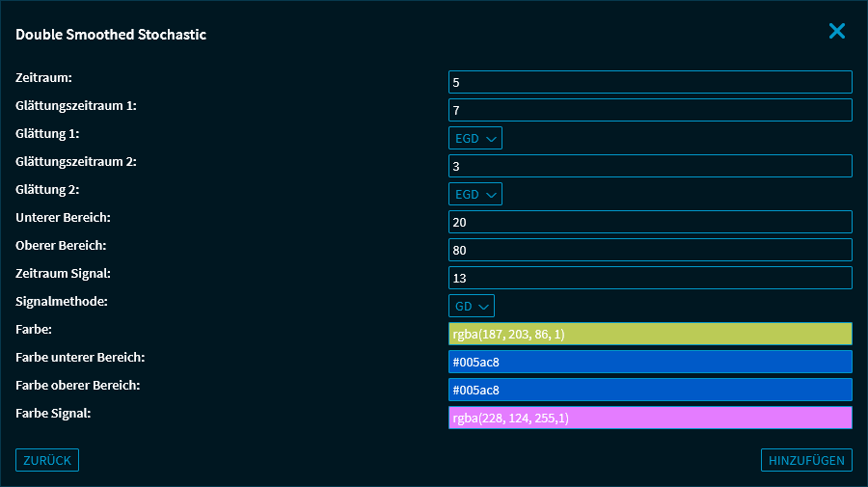Pick the yellow-green Farbe color field

tap(650, 334)
